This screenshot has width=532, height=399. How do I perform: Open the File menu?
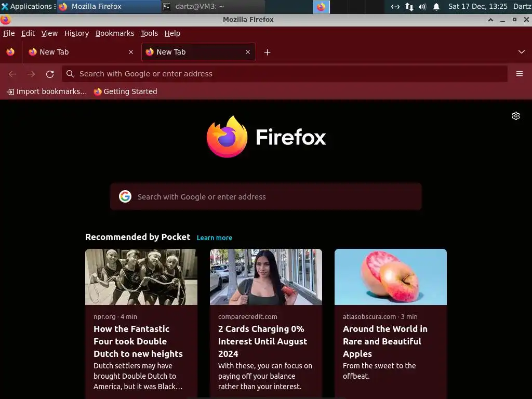(9, 33)
